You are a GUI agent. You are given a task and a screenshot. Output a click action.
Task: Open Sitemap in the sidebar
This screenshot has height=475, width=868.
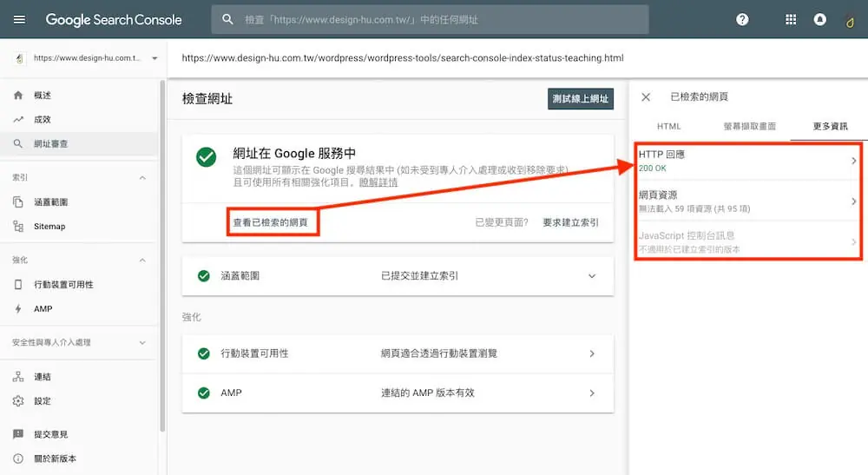(49, 226)
